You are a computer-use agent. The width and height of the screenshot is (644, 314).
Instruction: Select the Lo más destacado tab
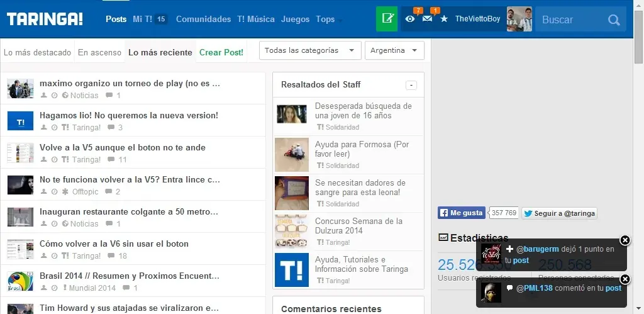pos(37,52)
